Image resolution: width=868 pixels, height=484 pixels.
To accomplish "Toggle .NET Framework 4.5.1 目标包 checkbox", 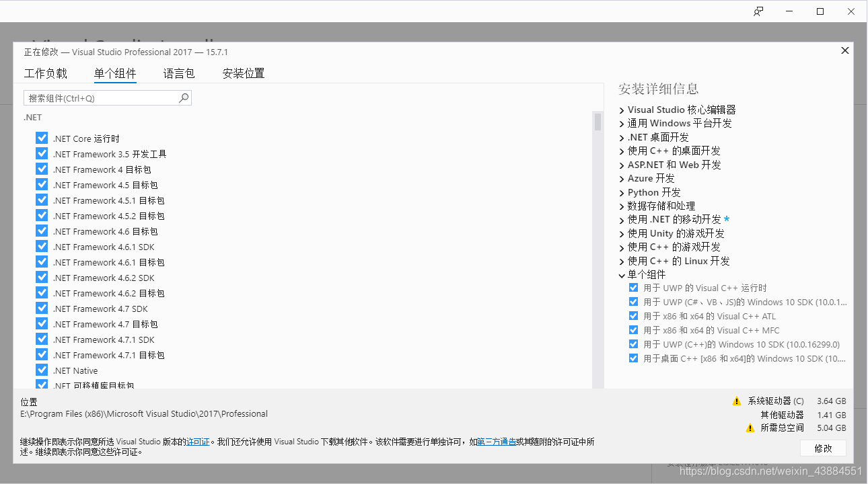I will (42, 200).
